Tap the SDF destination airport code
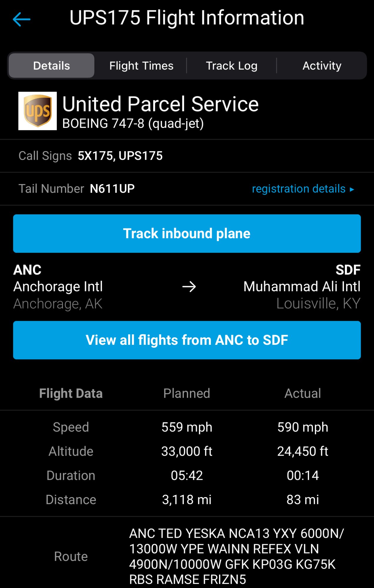This screenshot has width=374, height=588. point(348,270)
